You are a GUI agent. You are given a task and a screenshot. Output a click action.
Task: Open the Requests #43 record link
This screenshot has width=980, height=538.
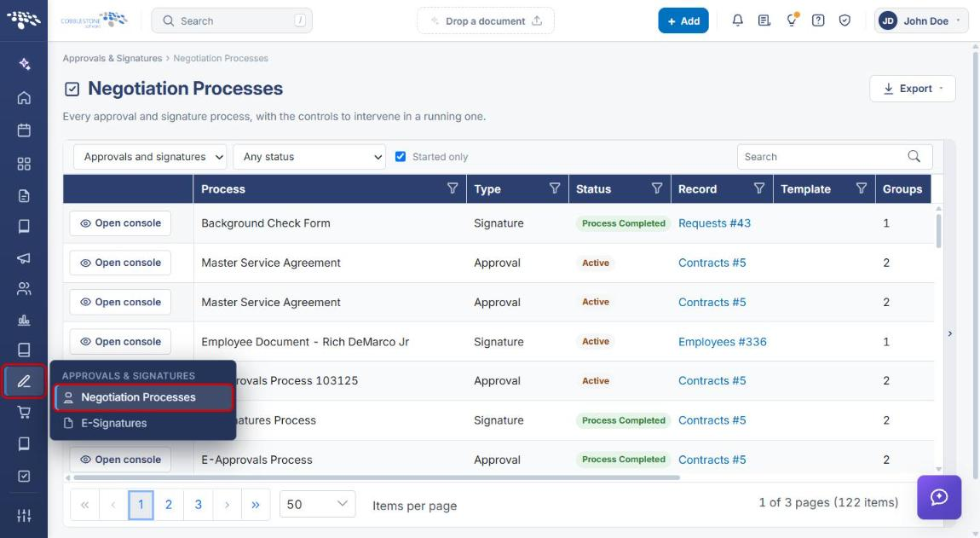click(x=714, y=223)
